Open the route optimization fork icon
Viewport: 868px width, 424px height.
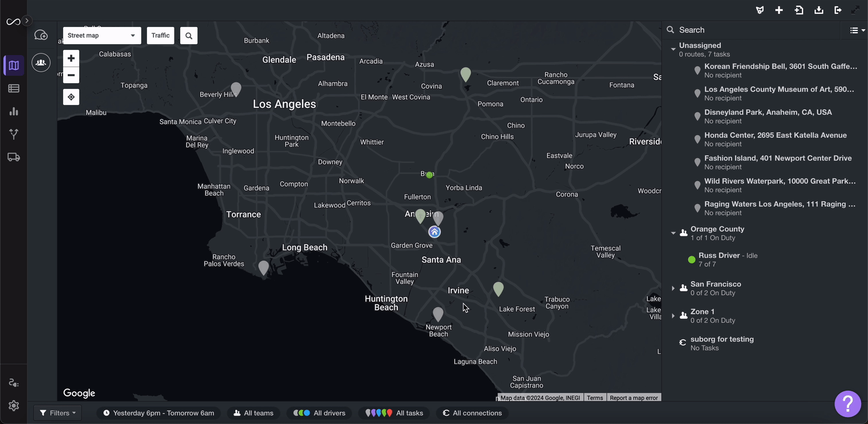pos(14,134)
